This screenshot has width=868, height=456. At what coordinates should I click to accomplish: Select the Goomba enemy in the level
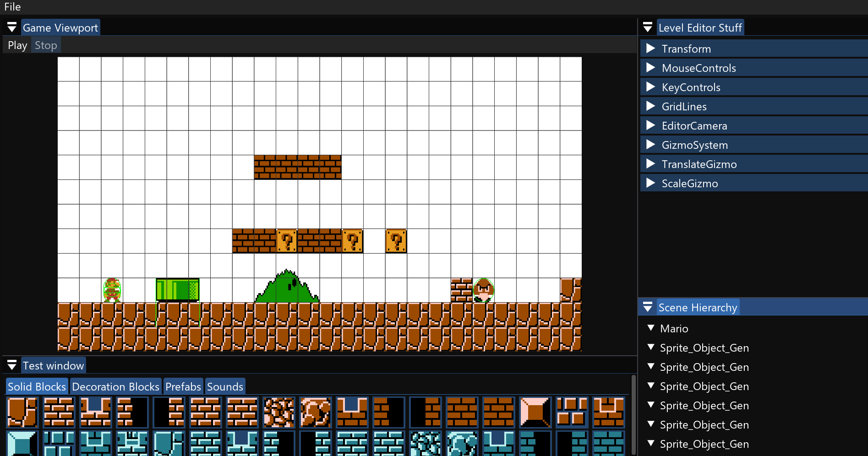[x=483, y=290]
